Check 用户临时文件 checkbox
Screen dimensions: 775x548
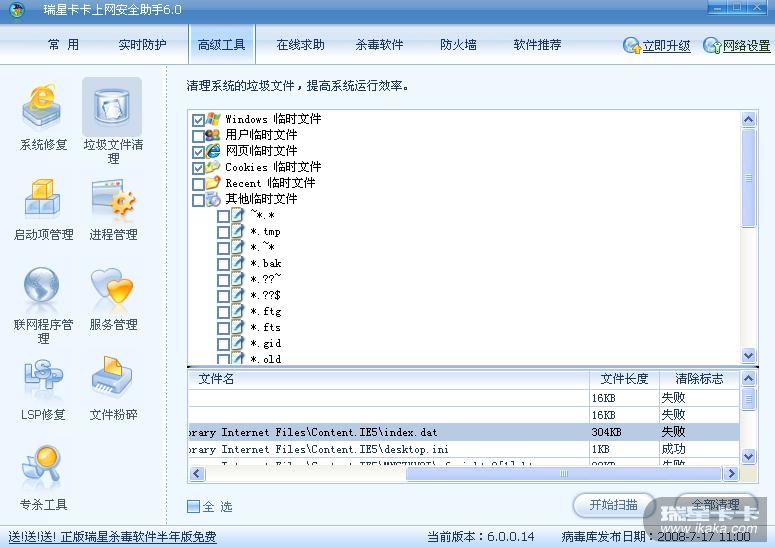click(x=198, y=135)
